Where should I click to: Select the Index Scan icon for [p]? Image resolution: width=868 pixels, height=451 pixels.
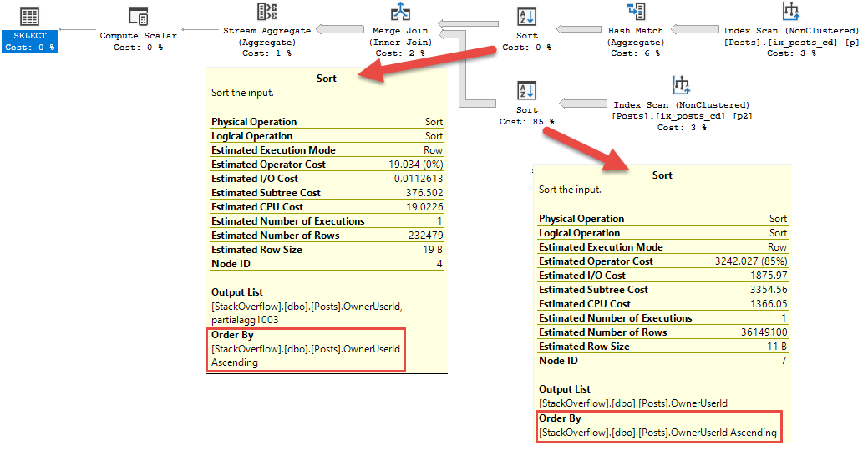[x=790, y=12]
